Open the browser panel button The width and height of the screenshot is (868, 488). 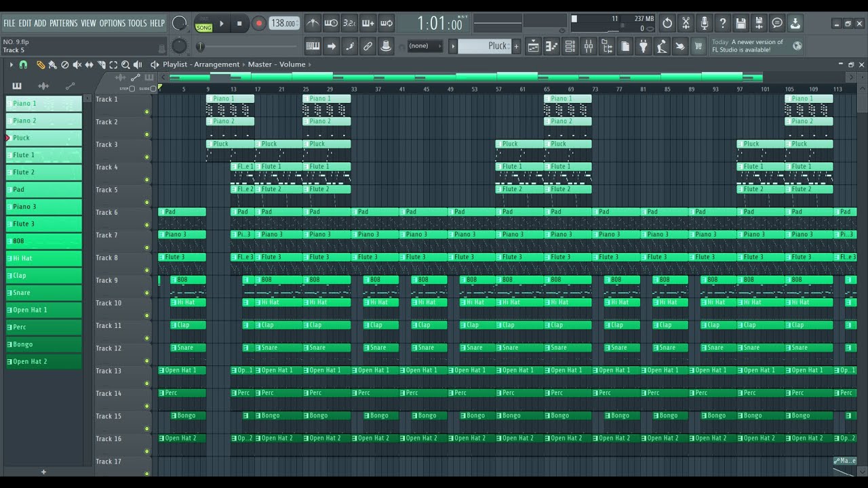click(x=607, y=46)
